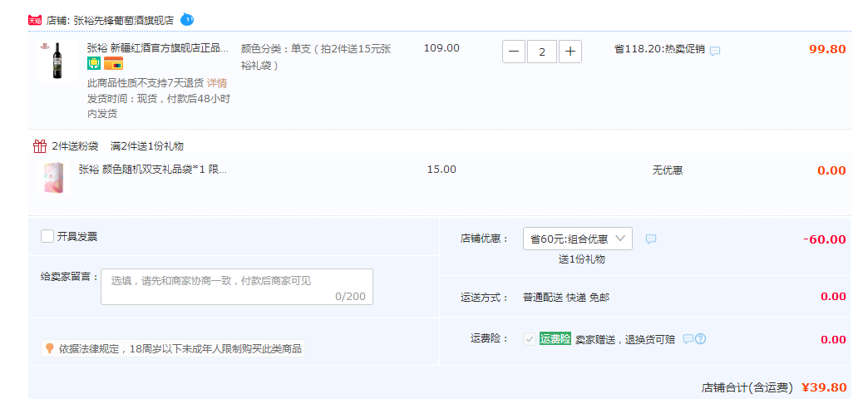This screenshot has width=868, height=399.
Task: Click the green service guarantee icon under the wine title
Action: 94,64
